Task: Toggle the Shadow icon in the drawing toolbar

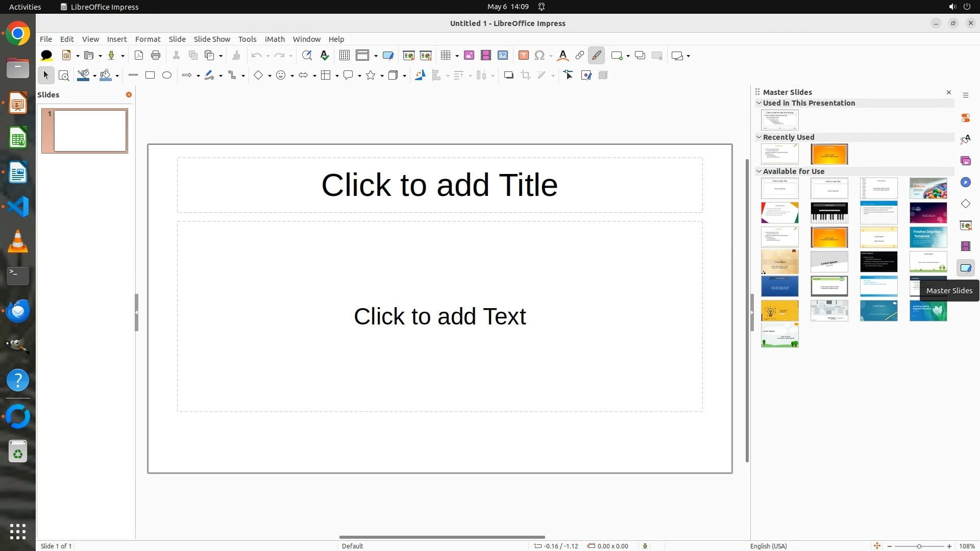Action: tap(508, 76)
